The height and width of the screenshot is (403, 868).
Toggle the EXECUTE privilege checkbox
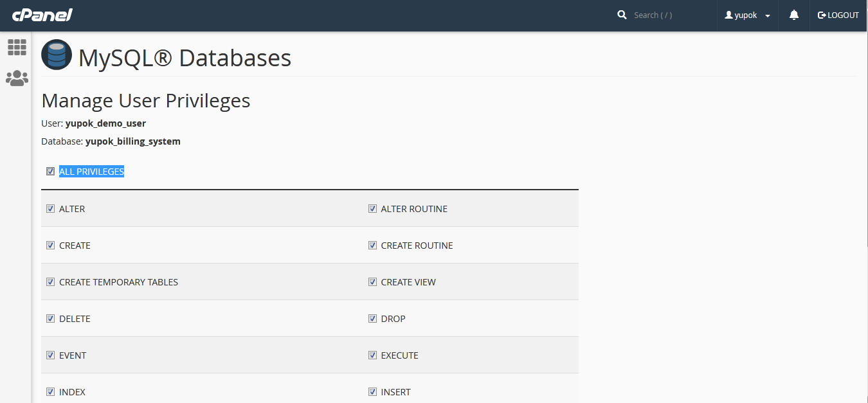[372, 355]
